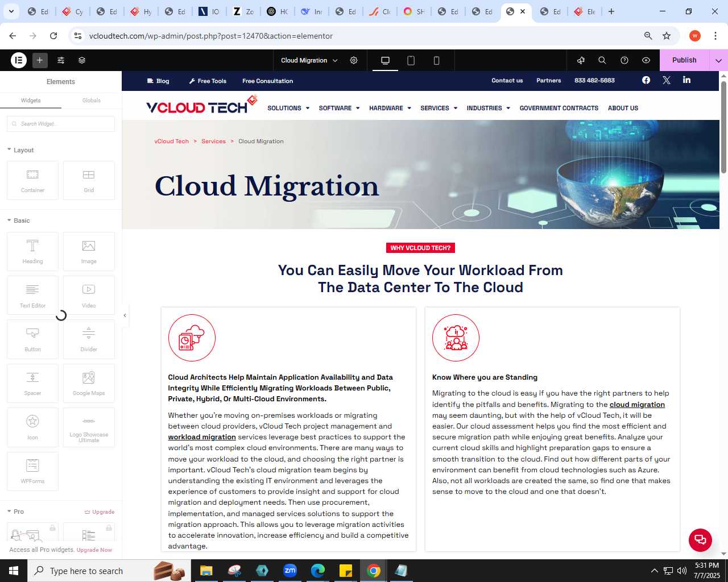Select the Grid widget
The image size is (728, 582).
click(89, 181)
